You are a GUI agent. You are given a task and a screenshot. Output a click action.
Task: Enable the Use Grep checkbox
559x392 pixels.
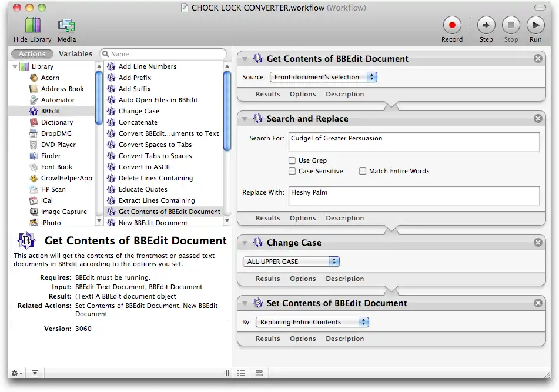point(292,160)
